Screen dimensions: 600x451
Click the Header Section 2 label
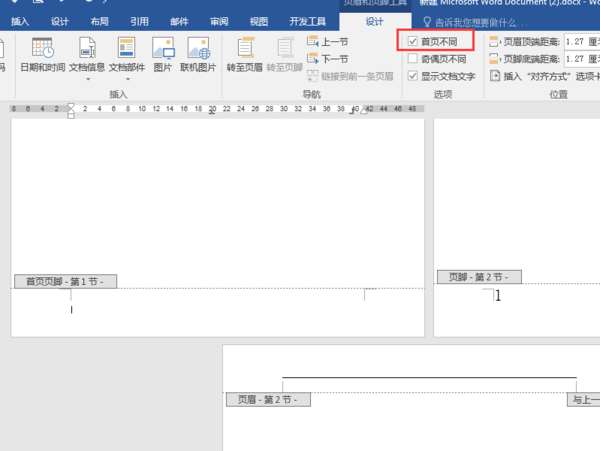click(x=268, y=400)
